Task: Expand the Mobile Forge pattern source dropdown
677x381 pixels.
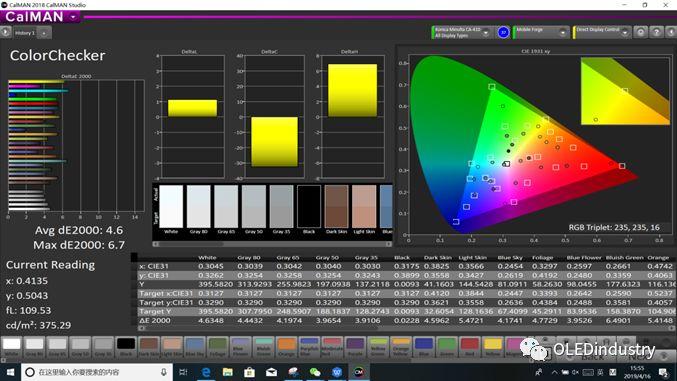Action: [x=563, y=32]
